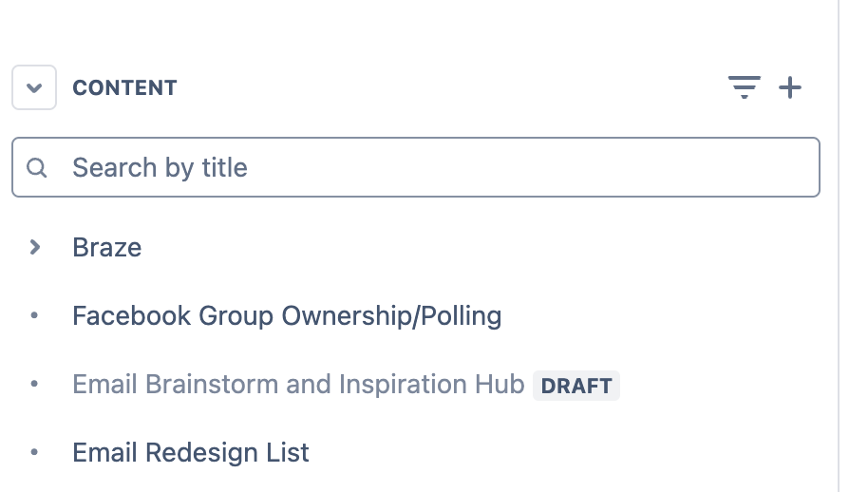Image resolution: width=868 pixels, height=492 pixels.
Task: Click the DRAFT badge label
Action: pyautogui.click(x=576, y=386)
